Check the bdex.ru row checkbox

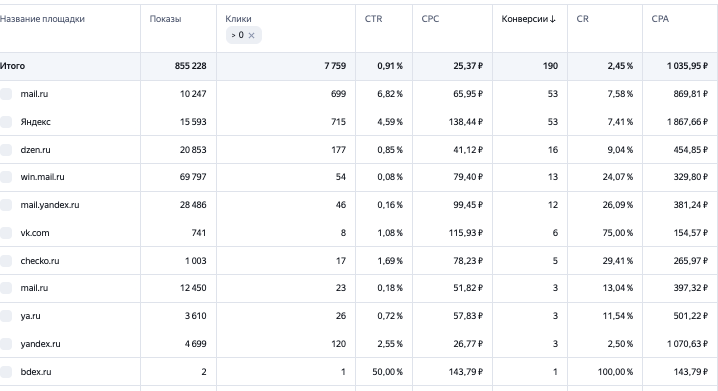pyautogui.click(x=6, y=372)
